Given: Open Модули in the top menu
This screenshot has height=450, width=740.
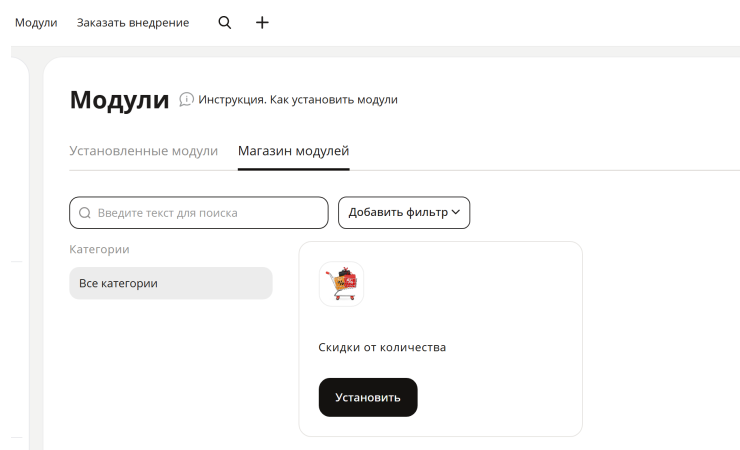Looking at the screenshot, I should click(x=36, y=23).
